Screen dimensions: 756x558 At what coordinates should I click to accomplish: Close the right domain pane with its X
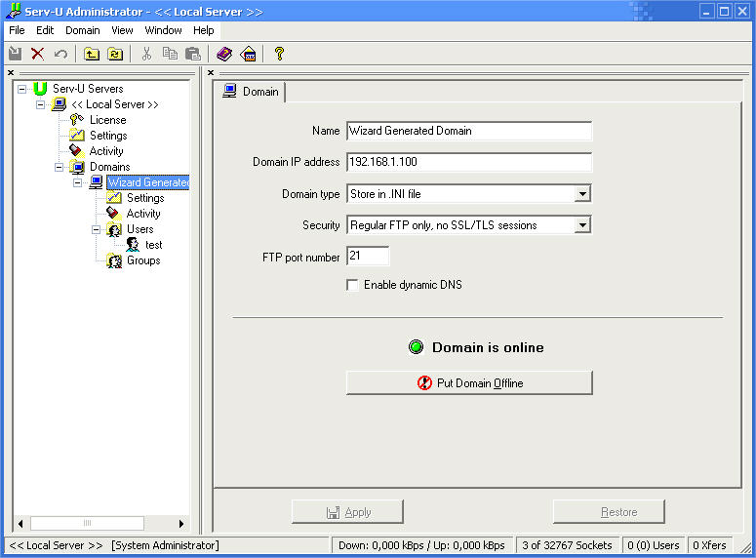coord(211,73)
